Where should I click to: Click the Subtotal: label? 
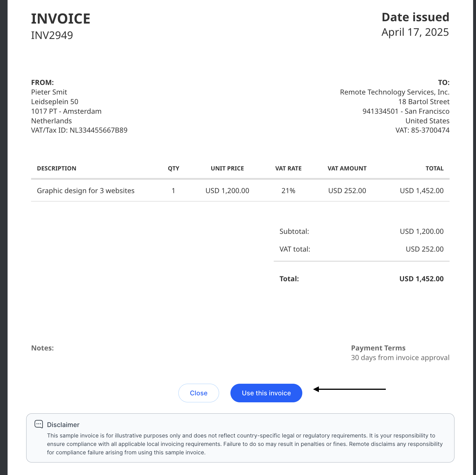pos(294,231)
